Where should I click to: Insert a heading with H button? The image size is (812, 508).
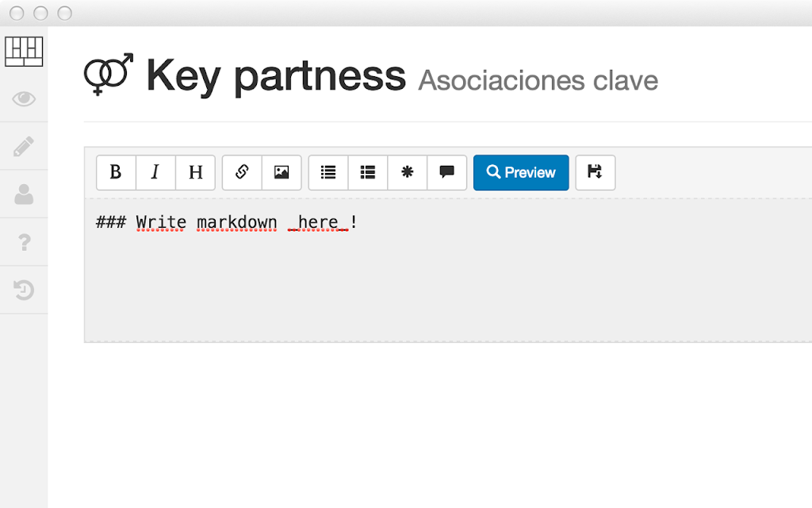[195, 172]
